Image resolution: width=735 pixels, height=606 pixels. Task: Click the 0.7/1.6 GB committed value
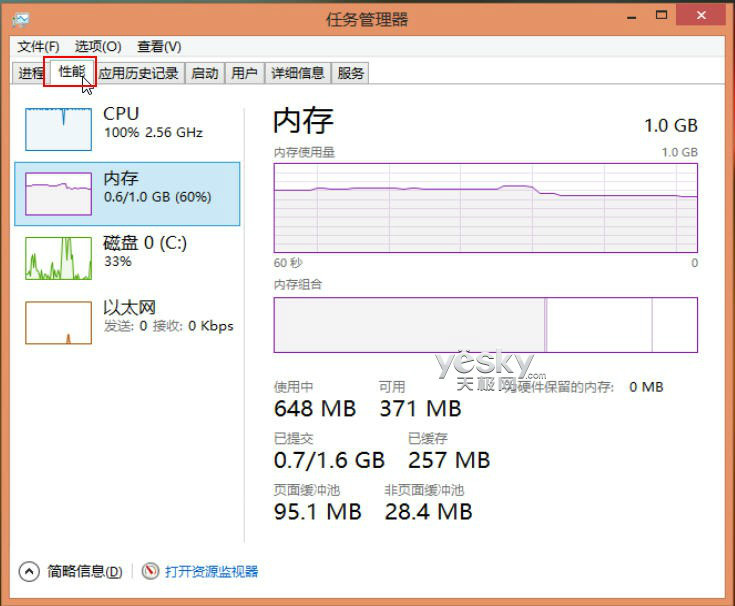coord(330,460)
